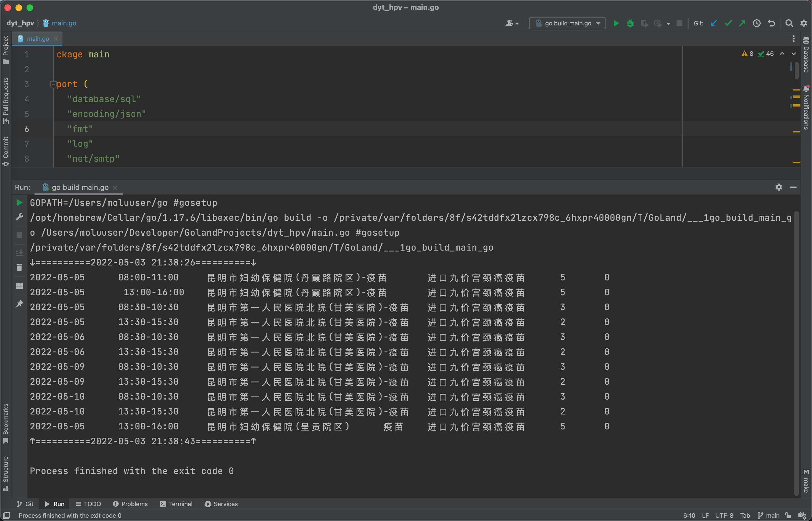This screenshot has height=521, width=812.
Task: Click line number 6 in the gutter
Action: click(27, 129)
